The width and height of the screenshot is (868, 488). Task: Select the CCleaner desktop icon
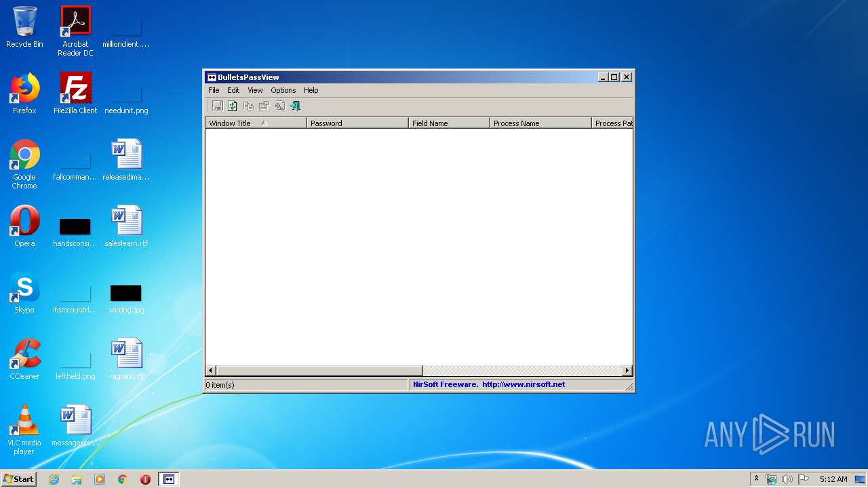click(x=24, y=359)
